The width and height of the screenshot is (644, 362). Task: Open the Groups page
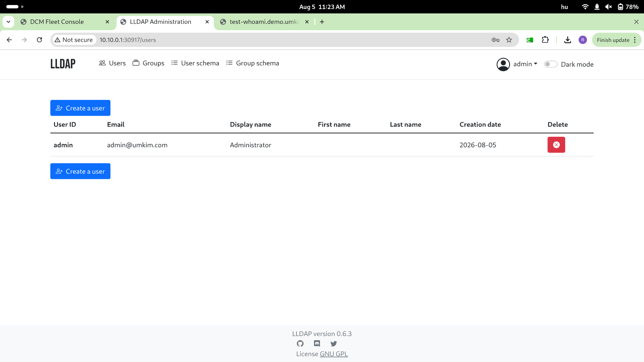point(148,63)
